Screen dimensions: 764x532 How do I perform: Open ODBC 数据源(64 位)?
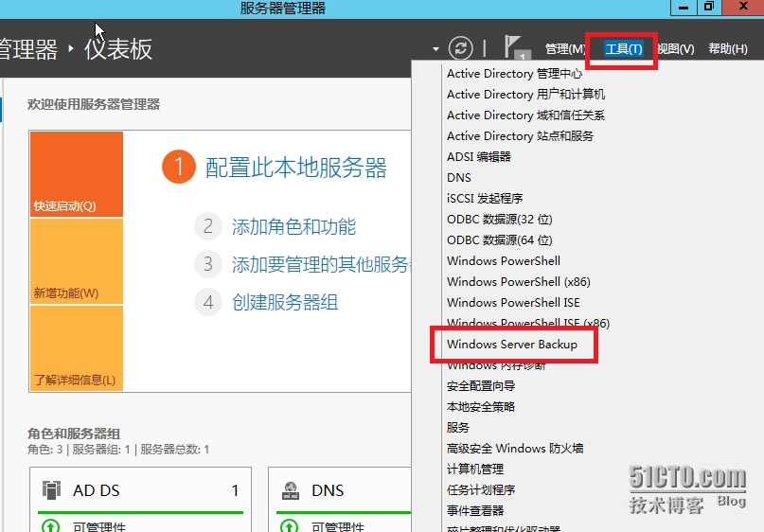click(500, 240)
